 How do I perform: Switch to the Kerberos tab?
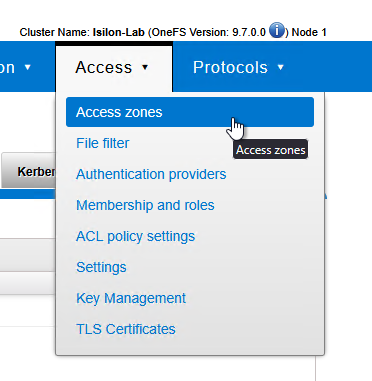point(29,171)
